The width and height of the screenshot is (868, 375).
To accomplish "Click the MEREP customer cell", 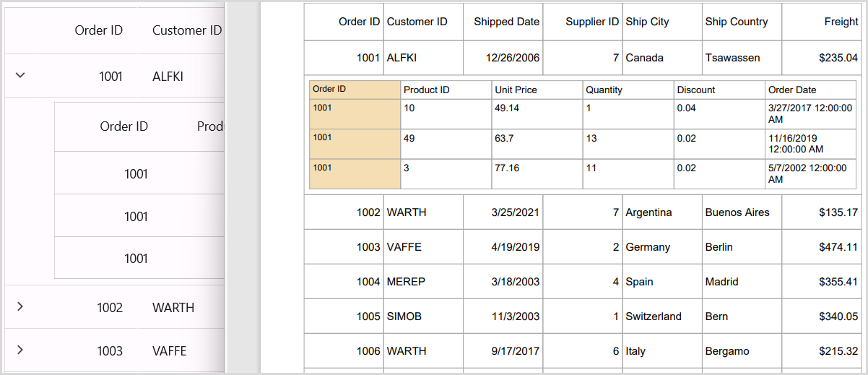I will pyautogui.click(x=406, y=282).
